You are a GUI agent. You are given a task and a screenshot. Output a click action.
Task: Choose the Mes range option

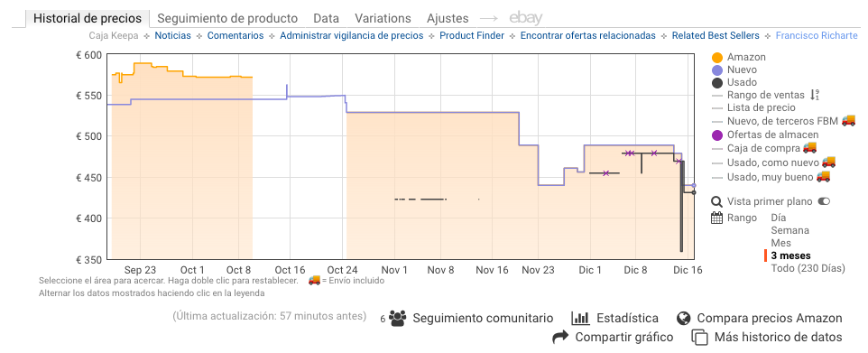pos(780,243)
